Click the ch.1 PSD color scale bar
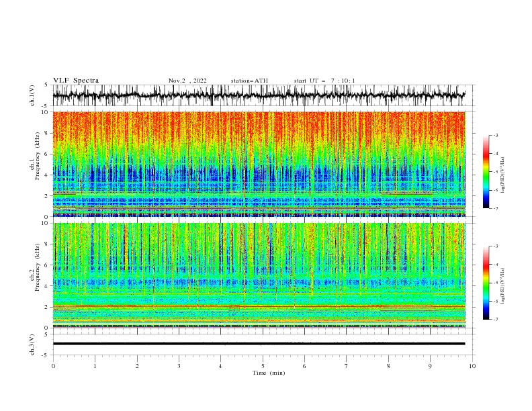 coord(486,172)
